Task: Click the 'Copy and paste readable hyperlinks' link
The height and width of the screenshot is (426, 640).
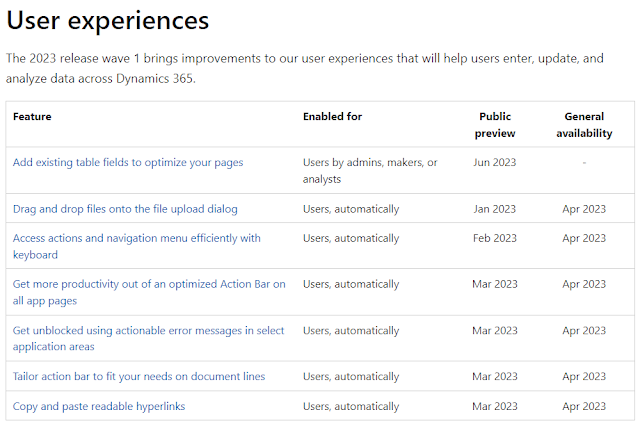Action: pyautogui.click(x=99, y=406)
